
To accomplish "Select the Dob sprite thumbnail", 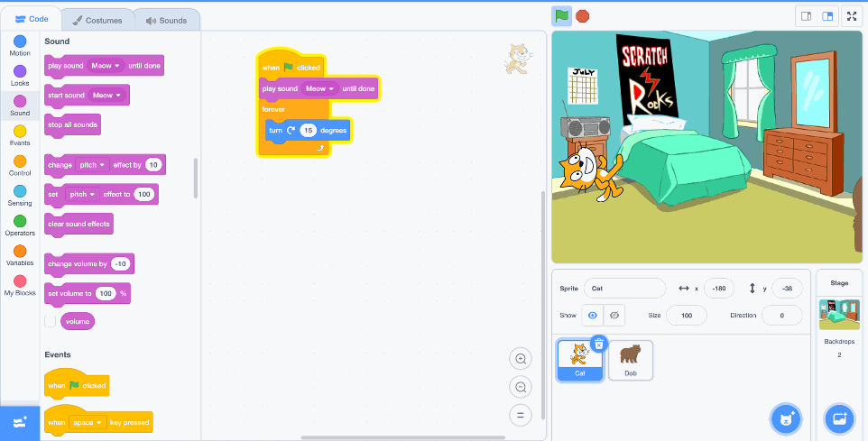I will point(631,360).
